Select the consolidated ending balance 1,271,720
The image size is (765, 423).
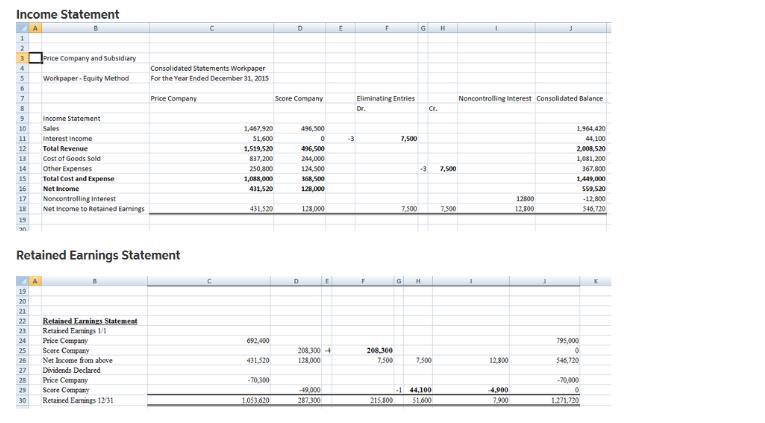click(x=565, y=400)
